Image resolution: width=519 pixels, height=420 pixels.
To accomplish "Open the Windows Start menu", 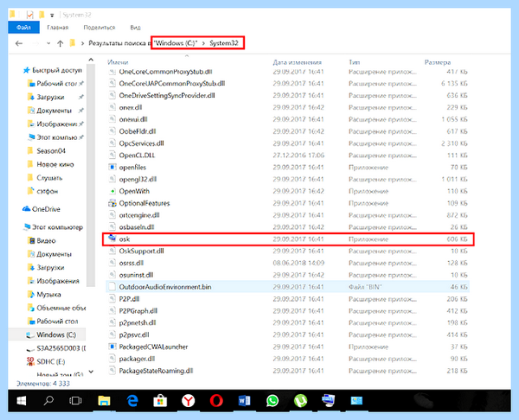I will coord(21,401).
